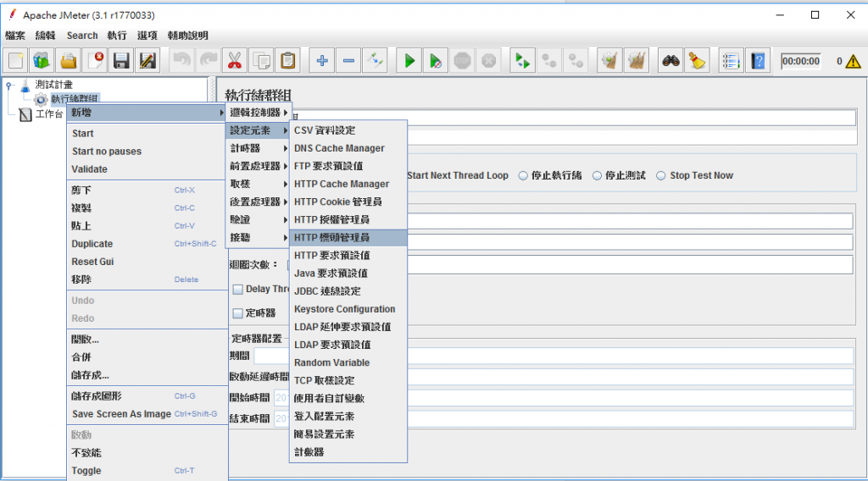Click the Redo arrow icon in the toolbar

(x=208, y=61)
